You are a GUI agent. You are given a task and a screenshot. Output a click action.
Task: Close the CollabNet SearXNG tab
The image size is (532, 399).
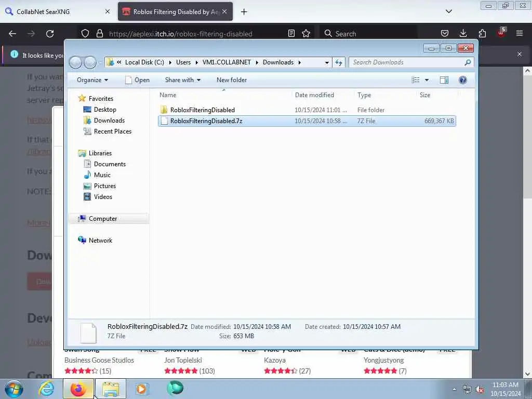coord(108,11)
